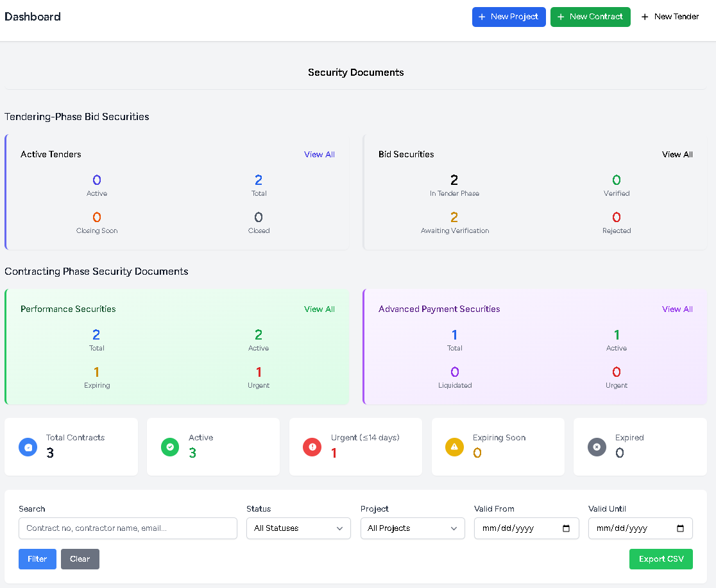Expand the All Projects dropdown

[413, 528]
